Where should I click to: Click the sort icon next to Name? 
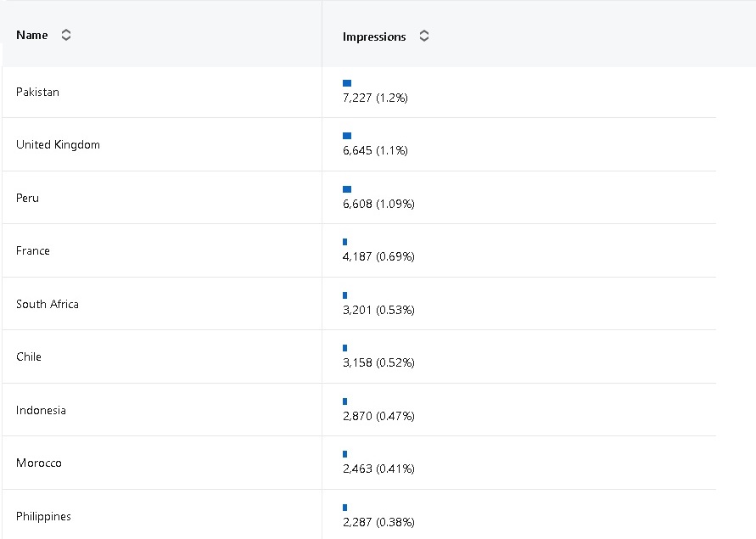66,36
